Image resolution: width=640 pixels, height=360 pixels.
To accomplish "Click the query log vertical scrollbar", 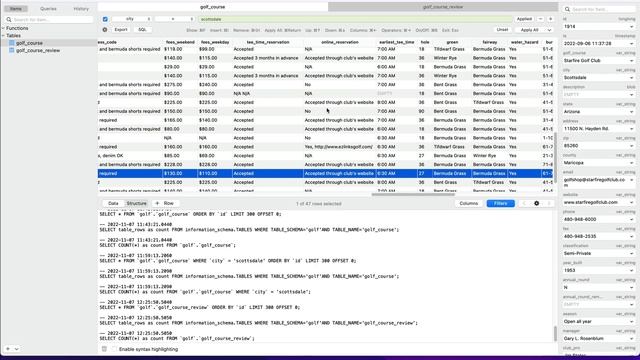I will click(555, 333).
